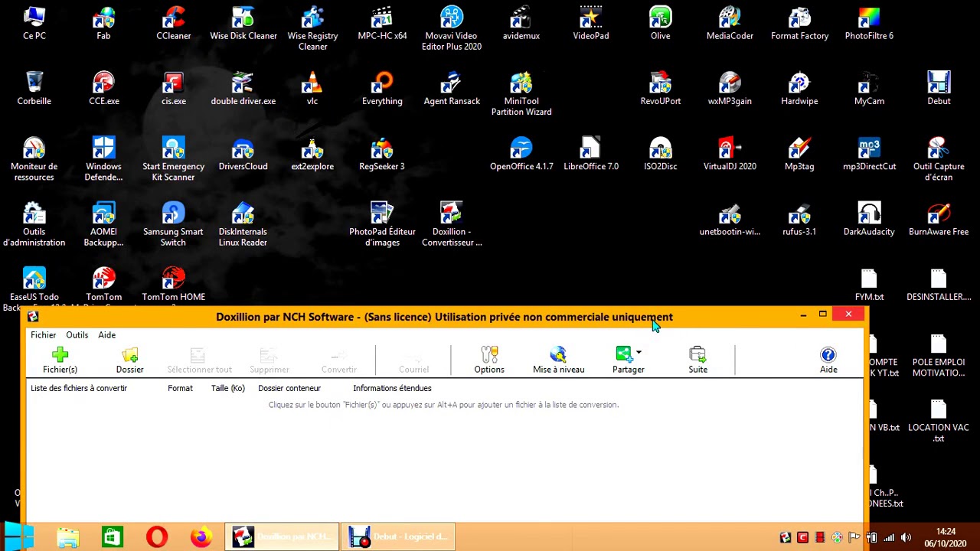This screenshot has width=980, height=551.
Task: Select Wise Registry Cleaner desktop icon
Action: click(312, 28)
